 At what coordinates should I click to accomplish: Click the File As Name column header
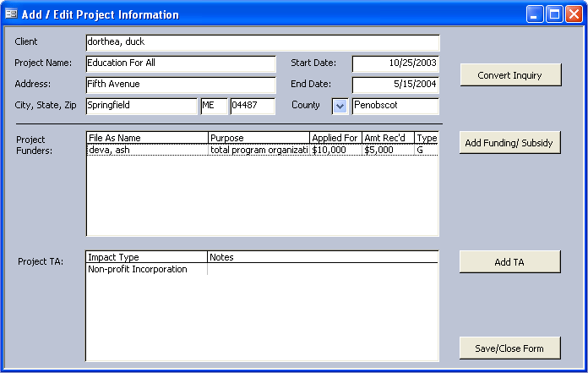click(147, 138)
